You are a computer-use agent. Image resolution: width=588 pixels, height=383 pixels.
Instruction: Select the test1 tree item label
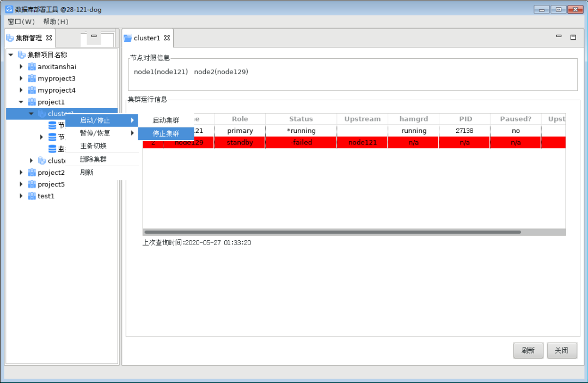click(46, 196)
